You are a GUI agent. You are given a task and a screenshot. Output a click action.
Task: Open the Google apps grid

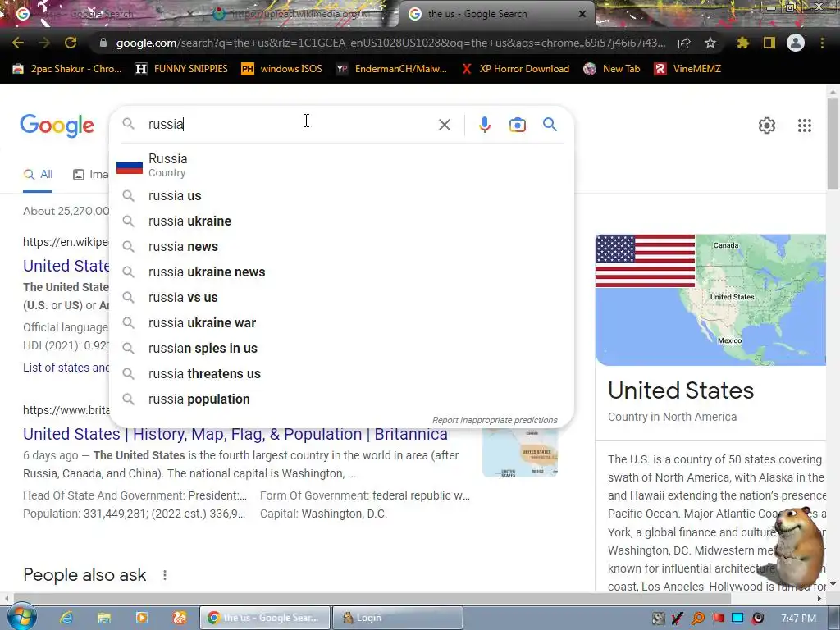click(x=804, y=126)
